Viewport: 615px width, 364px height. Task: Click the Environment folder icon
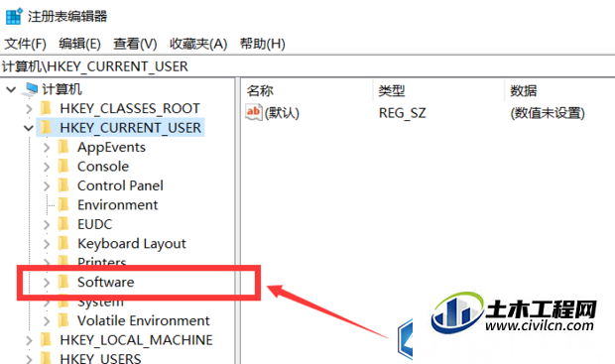pos(63,204)
